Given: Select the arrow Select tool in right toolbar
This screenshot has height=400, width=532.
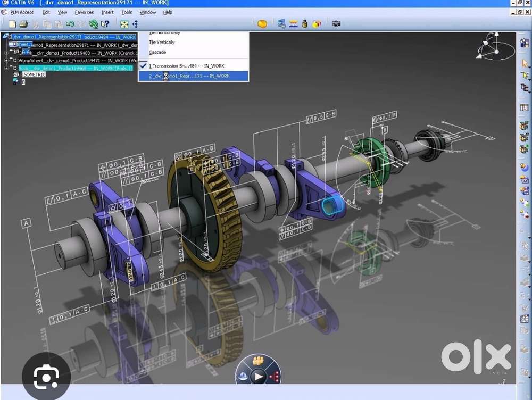Looking at the screenshot, I should click(x=525, y=63).
